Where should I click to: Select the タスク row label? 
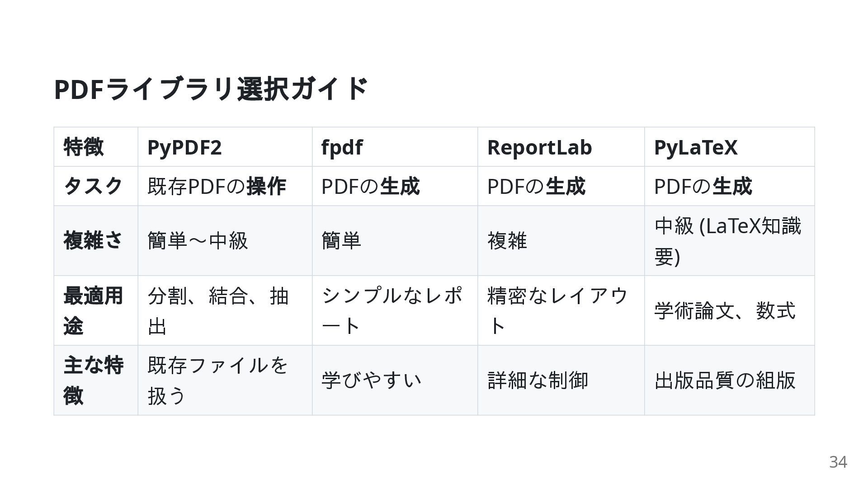point(93,186)
